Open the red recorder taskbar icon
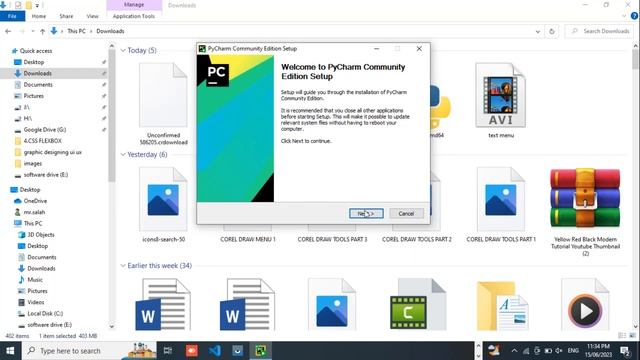Image resolution: width=640 pixels, height=360 pixels. pyautogui.click(x=191, y=351)
